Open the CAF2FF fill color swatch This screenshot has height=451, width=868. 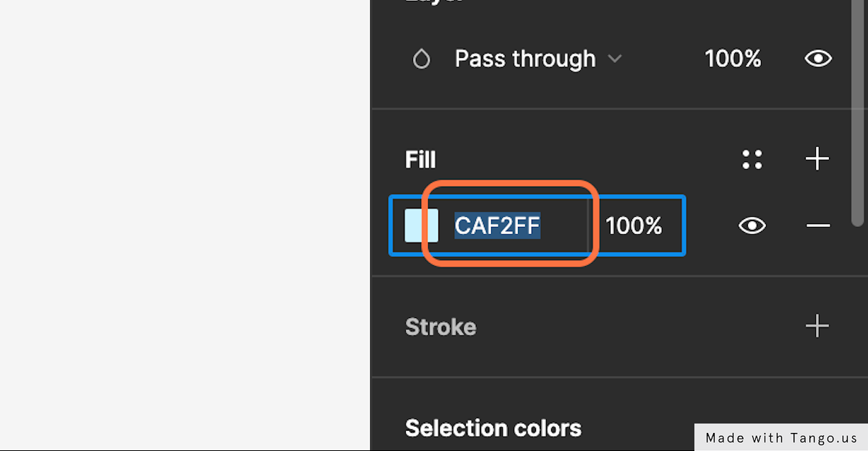(421, 225)
